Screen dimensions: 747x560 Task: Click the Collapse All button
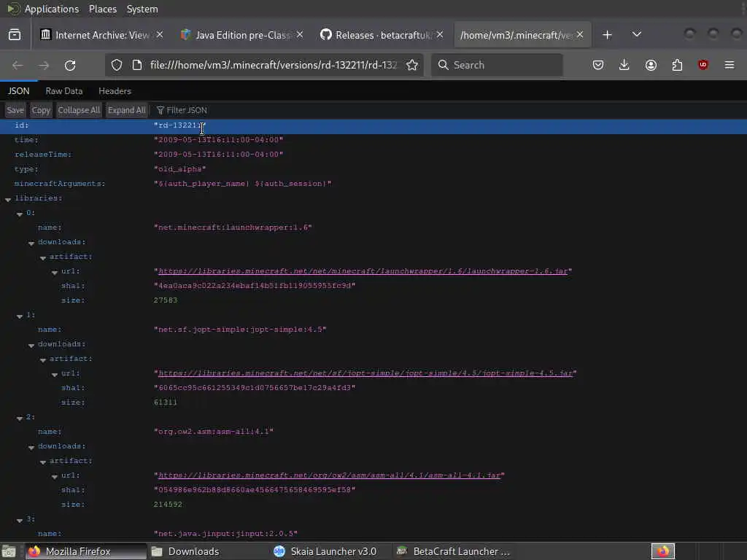pos(79,110)
